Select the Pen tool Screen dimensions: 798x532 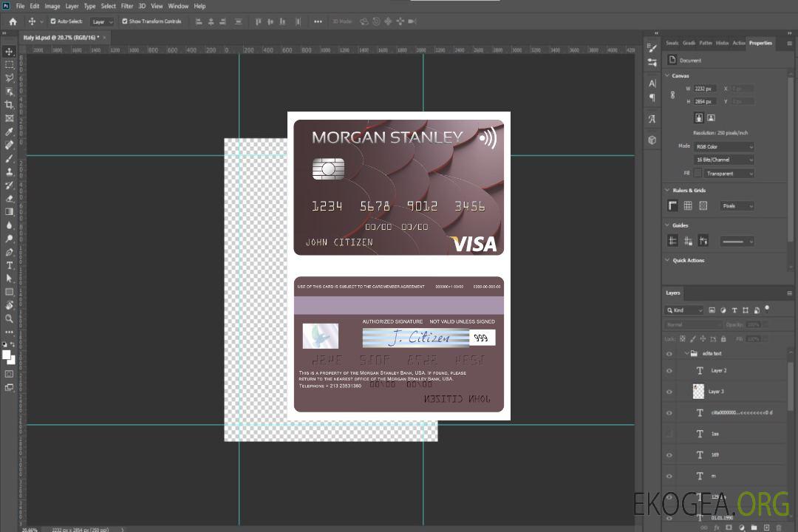tap(9, 252)
